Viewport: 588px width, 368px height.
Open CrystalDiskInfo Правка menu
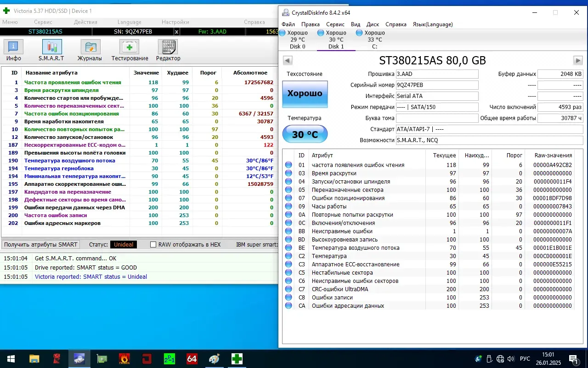click(311, 24)
